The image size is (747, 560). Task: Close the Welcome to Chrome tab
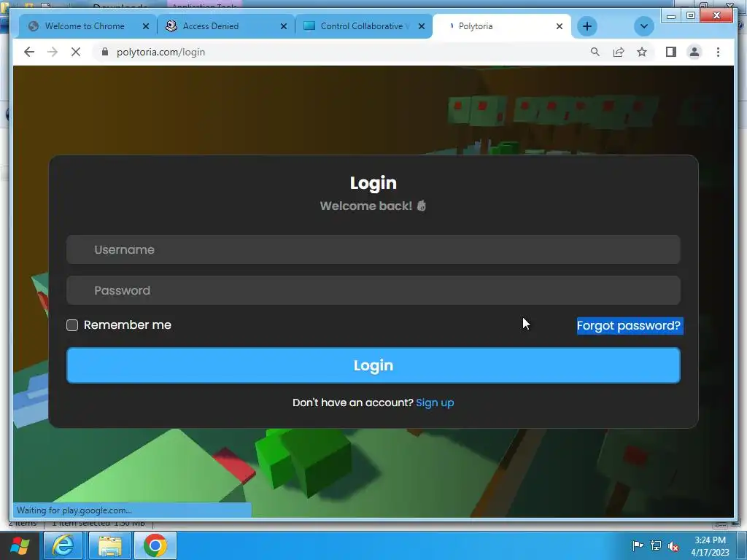(x=146, y=27)
